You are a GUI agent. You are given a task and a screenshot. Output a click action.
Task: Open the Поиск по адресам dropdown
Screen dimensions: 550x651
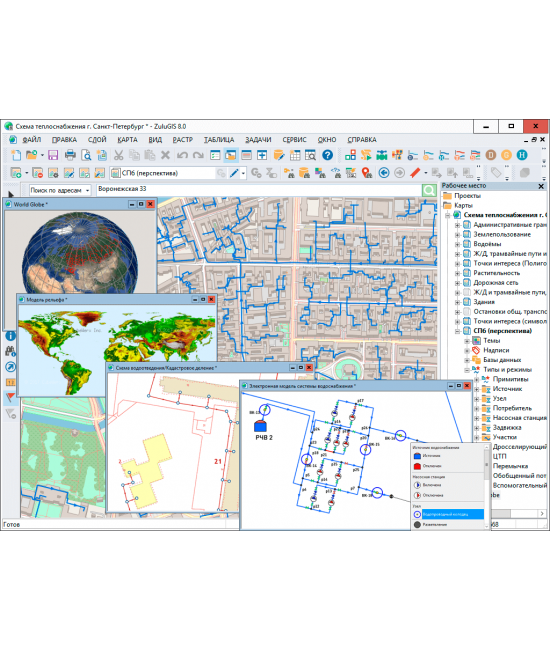coord(60,191)
